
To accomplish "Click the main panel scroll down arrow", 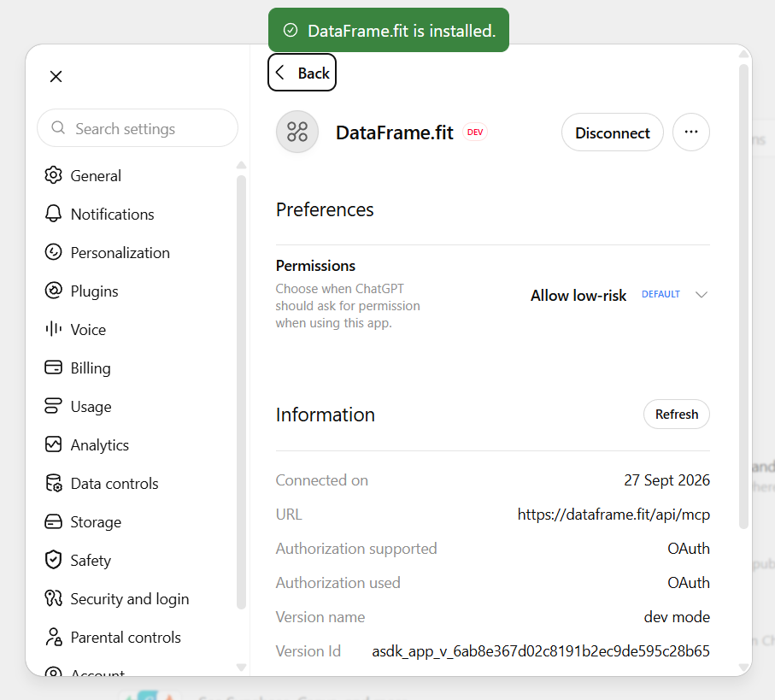I will (x=744, y=668).
